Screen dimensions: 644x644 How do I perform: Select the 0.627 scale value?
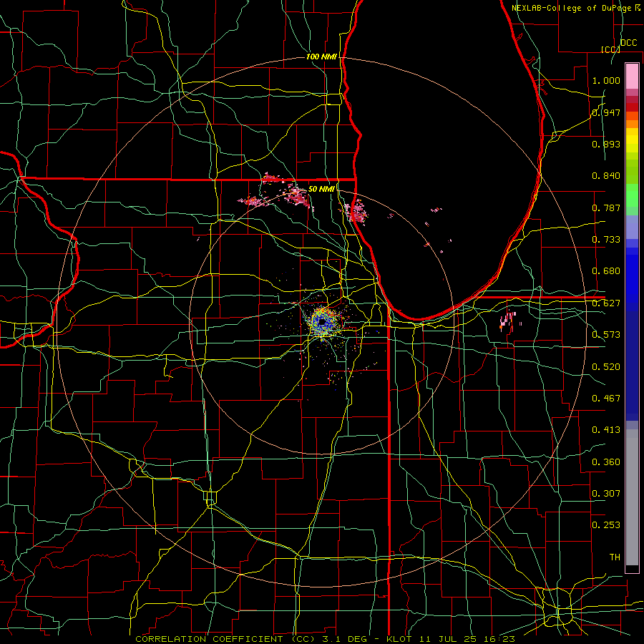[x=606, y=303]
